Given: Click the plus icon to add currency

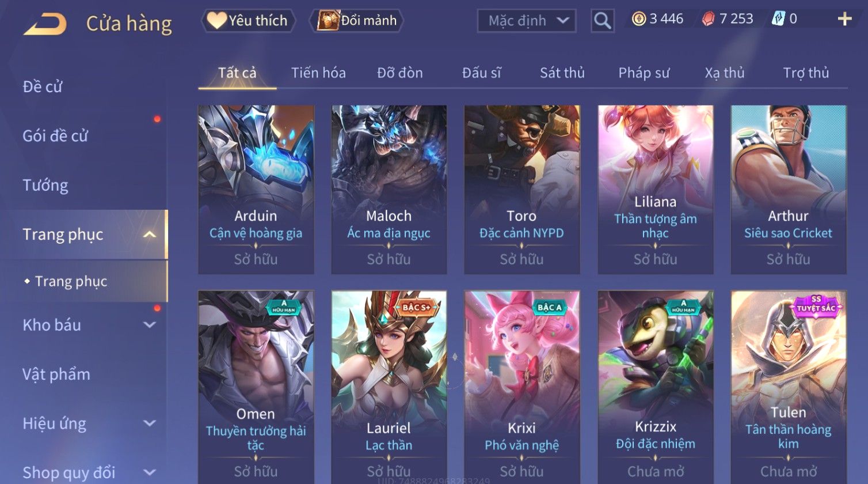Looking at the screenshot, I should [844, 20].
